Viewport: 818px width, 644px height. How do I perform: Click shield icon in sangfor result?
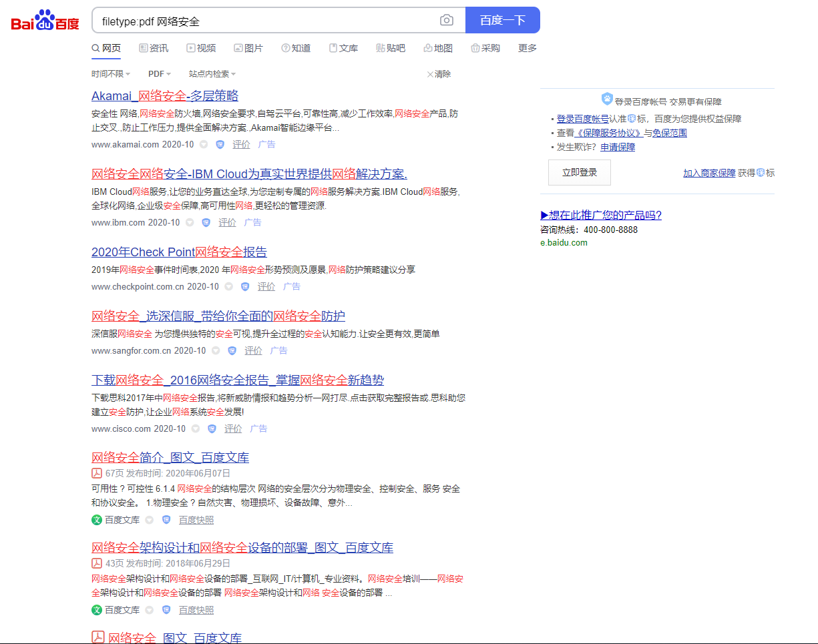[x=232, y=350]
